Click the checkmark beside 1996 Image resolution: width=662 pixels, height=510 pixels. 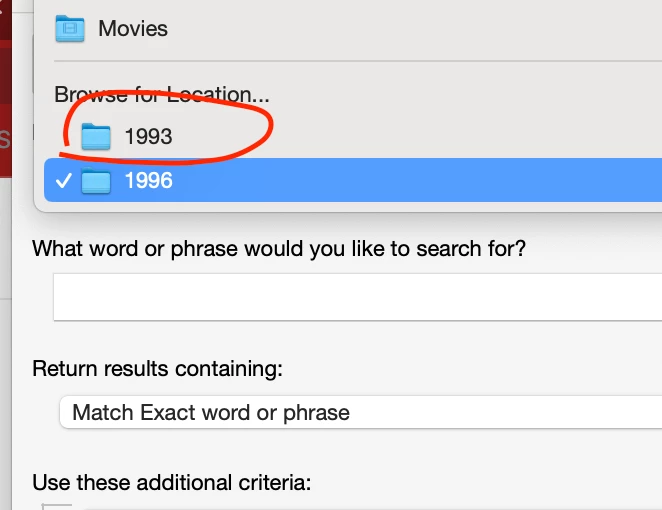point(62,181)
